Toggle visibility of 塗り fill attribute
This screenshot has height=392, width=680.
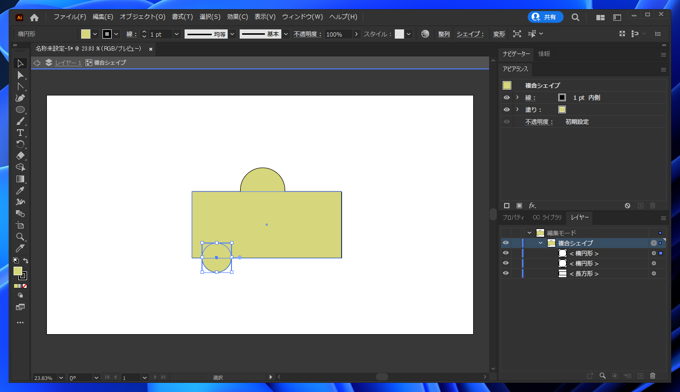[507, 110]
